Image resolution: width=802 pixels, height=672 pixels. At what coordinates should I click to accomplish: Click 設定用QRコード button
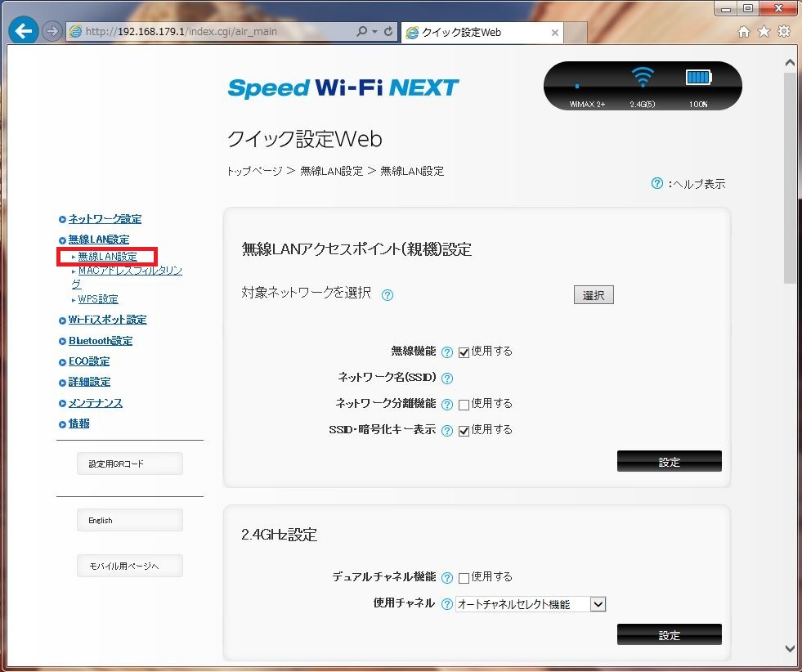[x=130, y=464]
